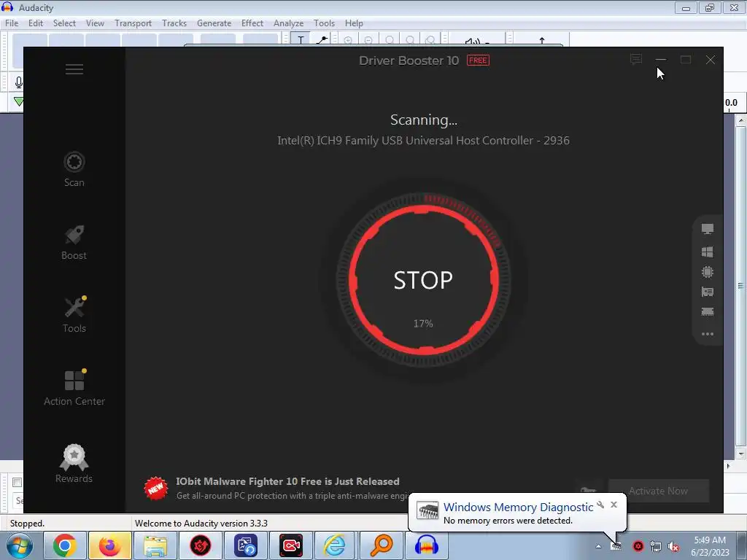Dismiss the Windows Memory Diagnostic notification
The height and width of the screenshot is (560, 747).
(614, 505)
